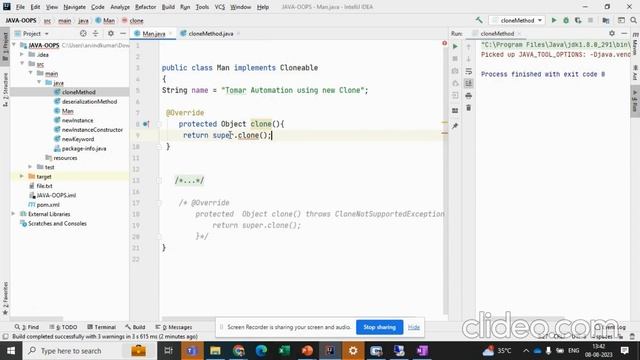Select deserializationMethod class in tree
640x360 pixels.
point(89,102)
